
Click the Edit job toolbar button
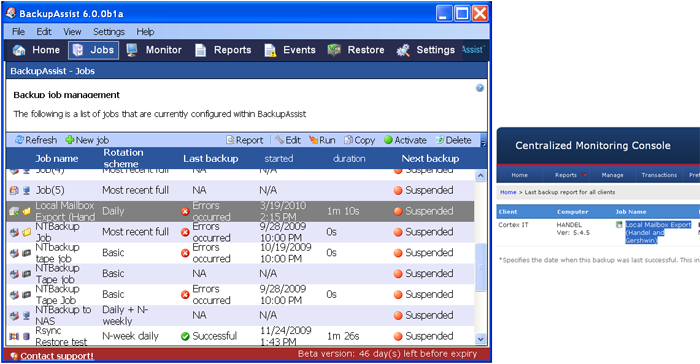point(288,140)
